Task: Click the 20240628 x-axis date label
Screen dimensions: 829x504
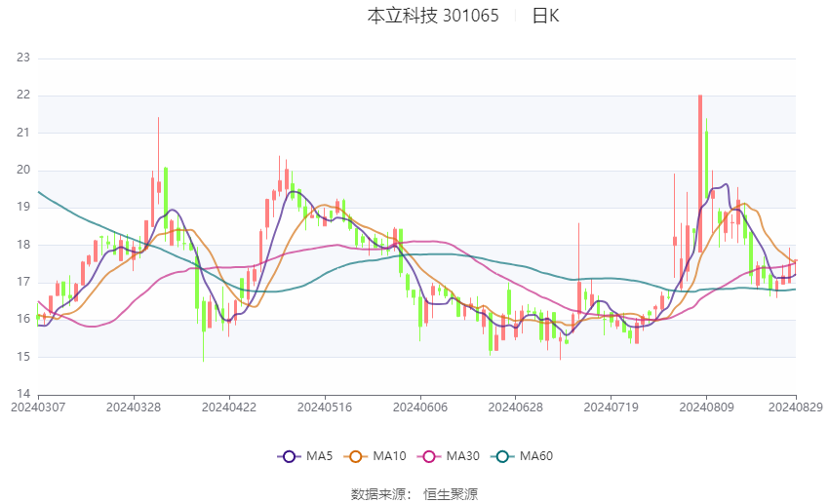Action: [516, 407]
